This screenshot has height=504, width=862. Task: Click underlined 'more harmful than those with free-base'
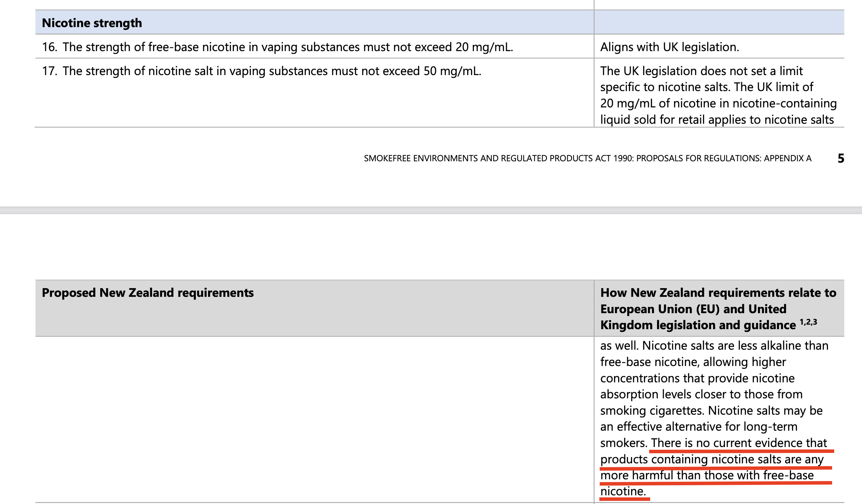click(x=707, y=475)
